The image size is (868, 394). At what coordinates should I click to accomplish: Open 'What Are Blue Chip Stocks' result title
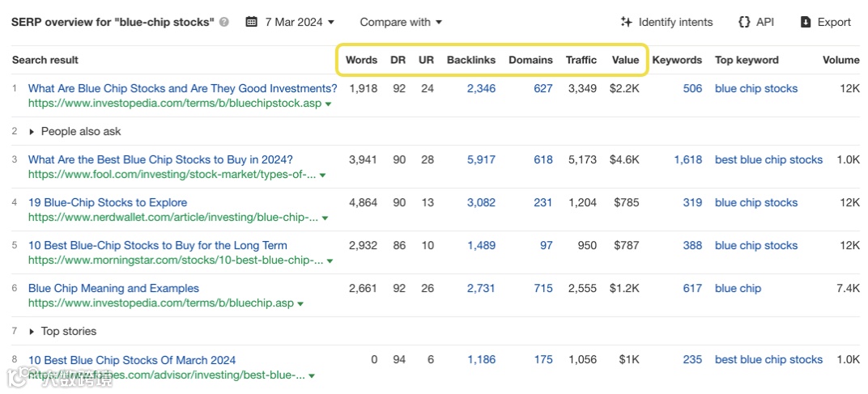pos(182,88)
